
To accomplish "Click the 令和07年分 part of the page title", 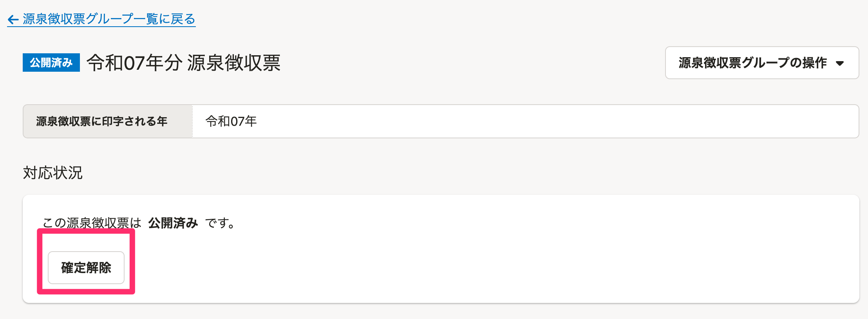I will coord(134,63).
